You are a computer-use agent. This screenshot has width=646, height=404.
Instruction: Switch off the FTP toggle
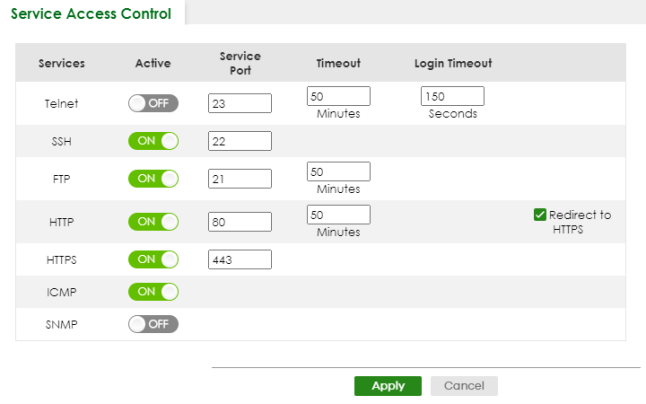153,179
